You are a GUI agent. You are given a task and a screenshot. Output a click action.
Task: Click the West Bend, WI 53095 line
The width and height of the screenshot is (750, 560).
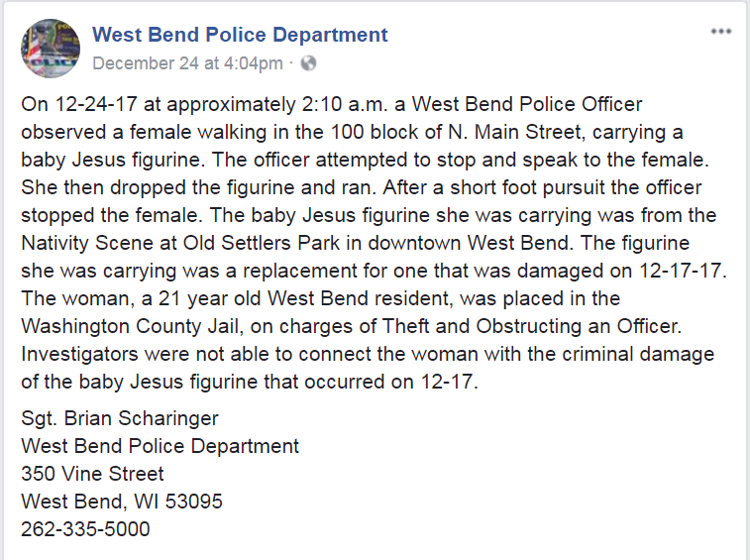(121, 502)
